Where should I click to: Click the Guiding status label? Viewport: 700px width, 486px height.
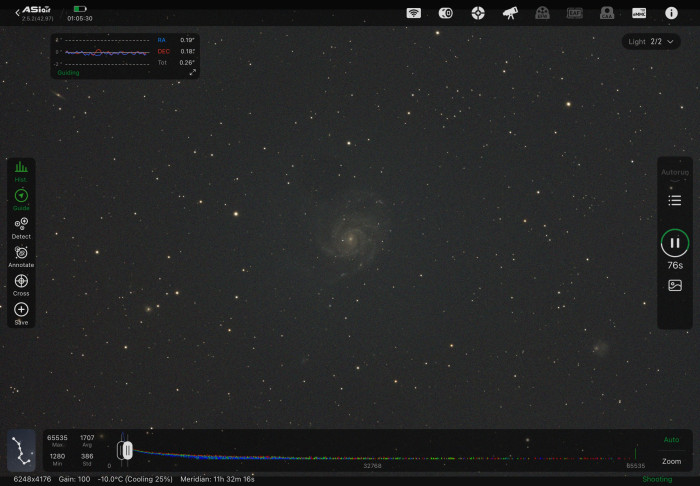68,72
